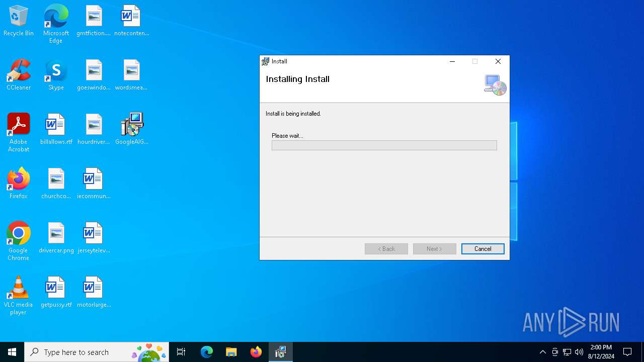Open the clock and date flyout
Image resolution: width=644 pixels, height=362 pixels.
601,352
